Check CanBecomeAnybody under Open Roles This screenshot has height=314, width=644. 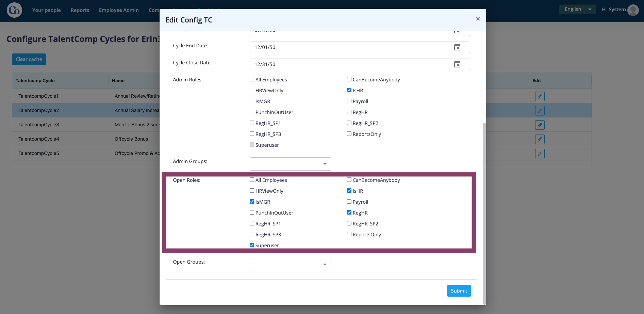[x=349, y=180]
